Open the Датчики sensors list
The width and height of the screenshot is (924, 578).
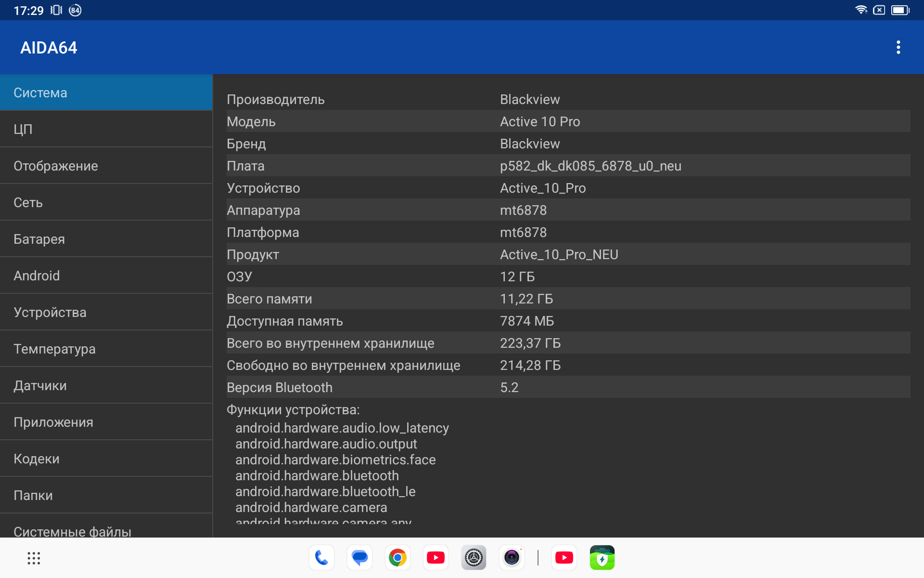[106, 385]
